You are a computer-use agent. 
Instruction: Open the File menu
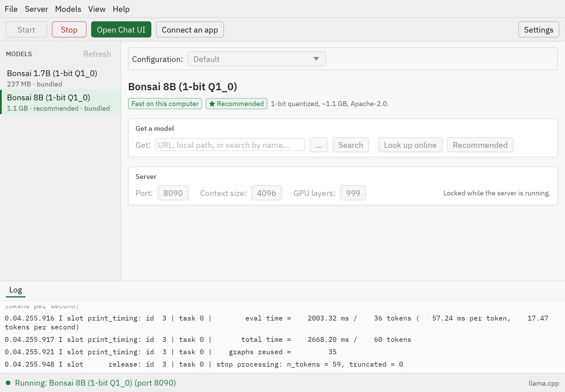click(x=11, y=9)
